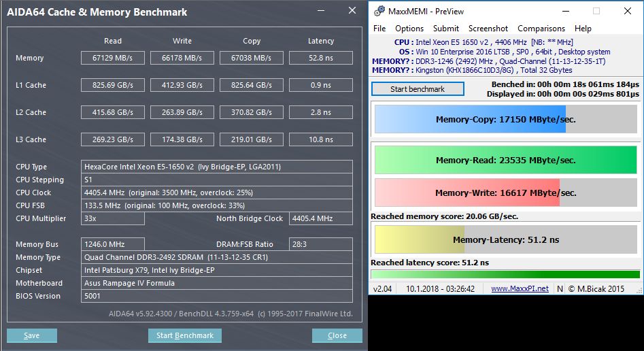Viewport: 644px width, 351px height.
Task: Click L3 Cache Copy value 219.01 GB/s
Action: click(x=252, y=139)
